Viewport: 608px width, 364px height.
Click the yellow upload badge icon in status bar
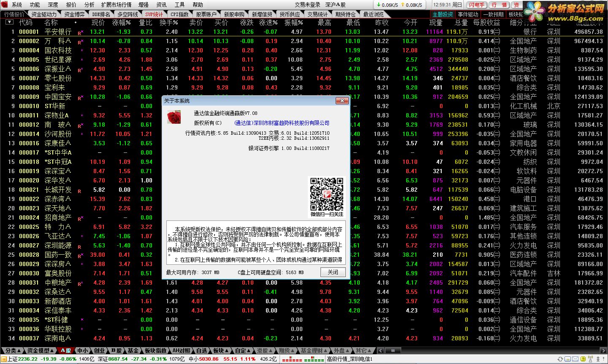coord(583,359)
